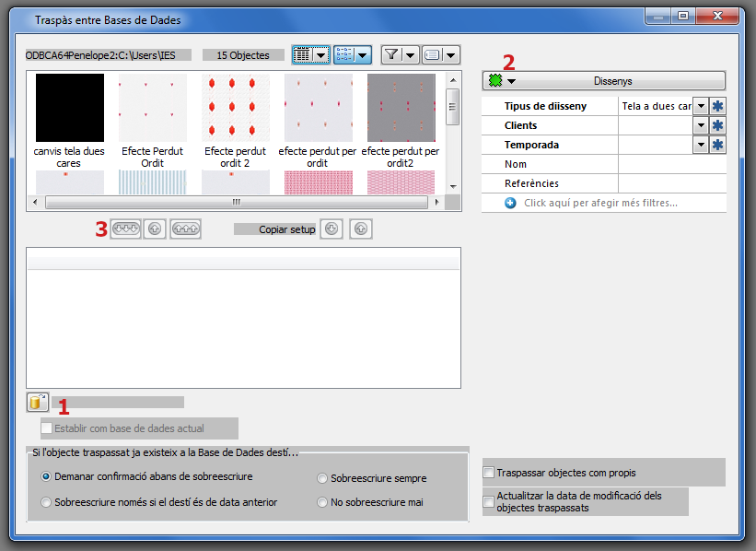Clear the Tipus de disseny filter asterisk
Viewport: 756px width, 551px height.
tap(717, 106)
